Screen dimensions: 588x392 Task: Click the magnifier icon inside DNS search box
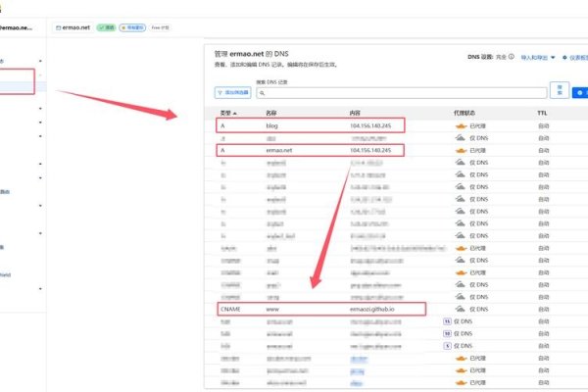(x=262, y=93)
